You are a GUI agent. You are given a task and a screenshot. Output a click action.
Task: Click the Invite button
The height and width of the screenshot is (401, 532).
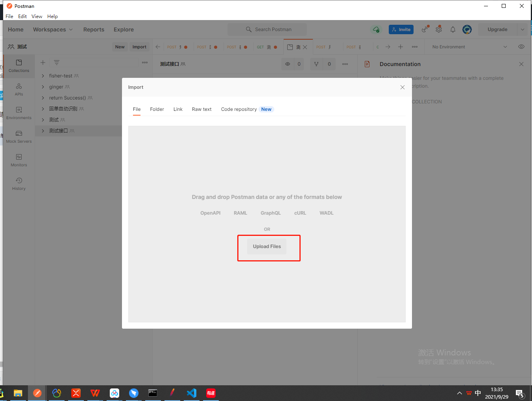[401, 29]
